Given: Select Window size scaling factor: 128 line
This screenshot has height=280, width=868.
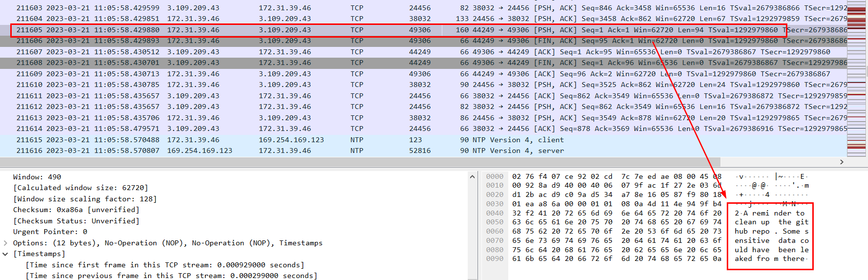Looking at the screenshot, I should coord(85,199).
